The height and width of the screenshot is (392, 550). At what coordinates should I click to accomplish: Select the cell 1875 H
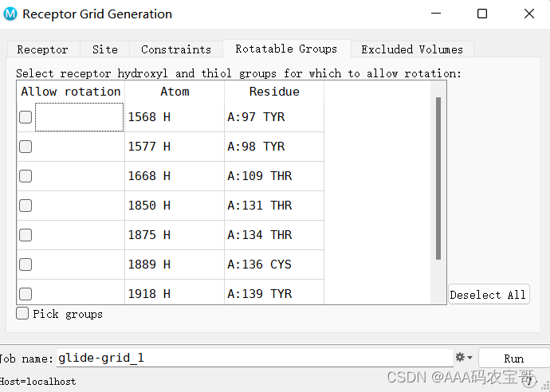point(175,235)
